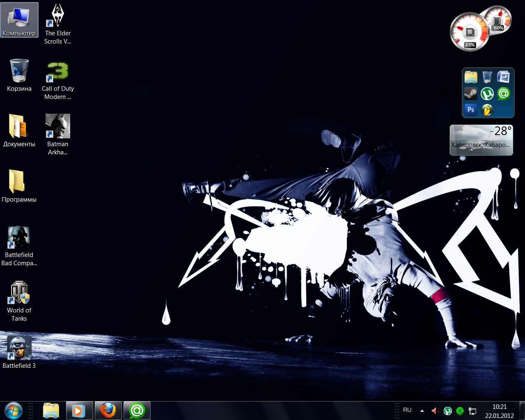Viewport: 525px width, 420px height.
Task: Launch Steam from the launcher gadget
Action: tap(471, 94)
